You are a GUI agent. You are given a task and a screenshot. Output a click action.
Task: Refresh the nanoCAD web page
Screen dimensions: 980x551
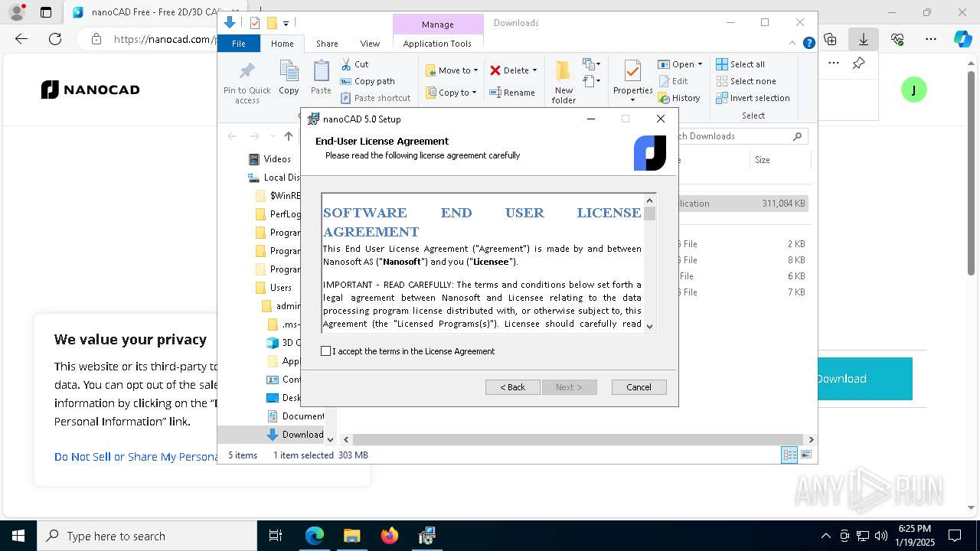(54, 39)
